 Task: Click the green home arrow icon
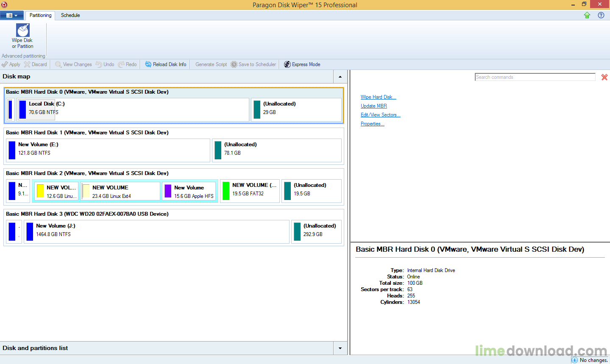point(587,15)
